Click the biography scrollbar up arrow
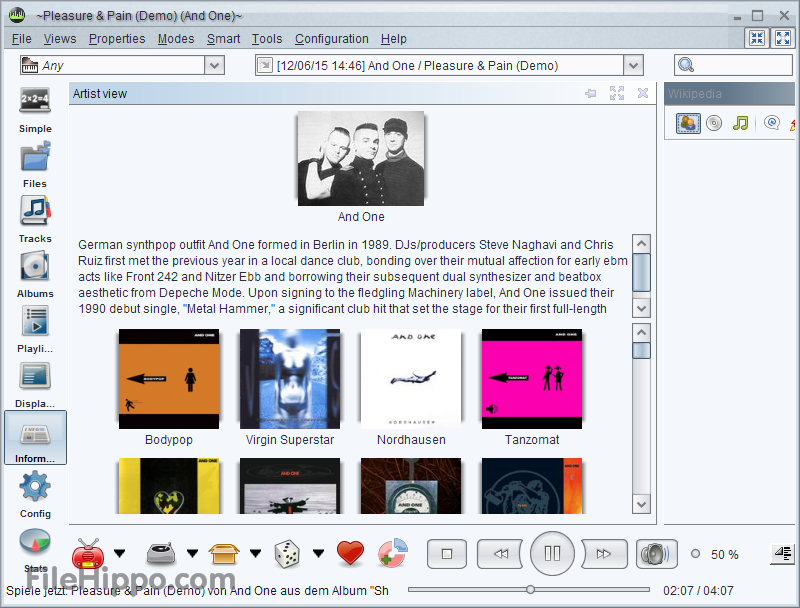This screenshot has height=608, width=800. (641, 243)
